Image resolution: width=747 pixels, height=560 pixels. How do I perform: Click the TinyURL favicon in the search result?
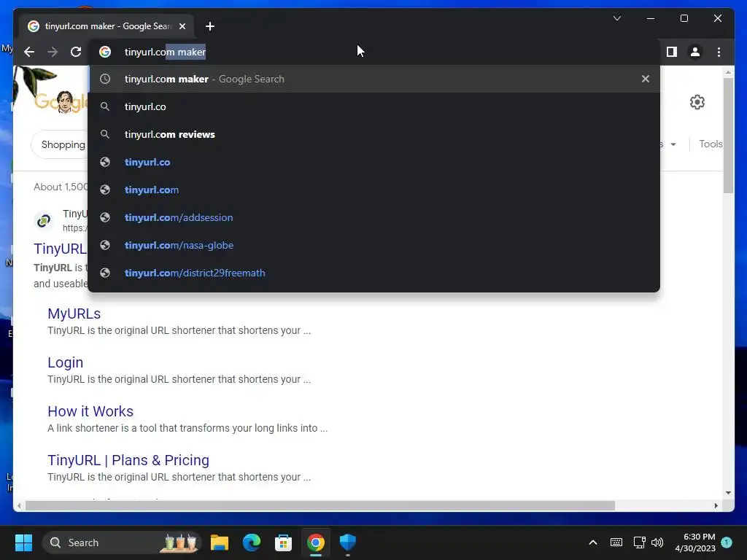(44, 220)
